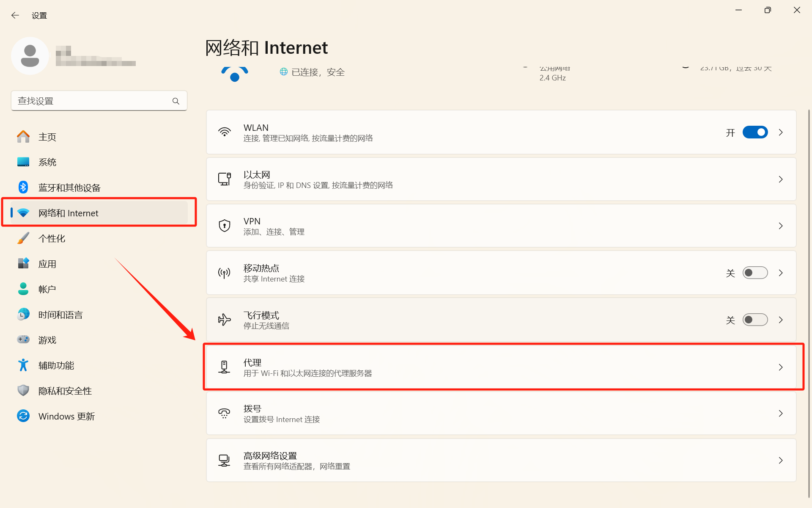Click the VPN shield icon

(224, 226)
